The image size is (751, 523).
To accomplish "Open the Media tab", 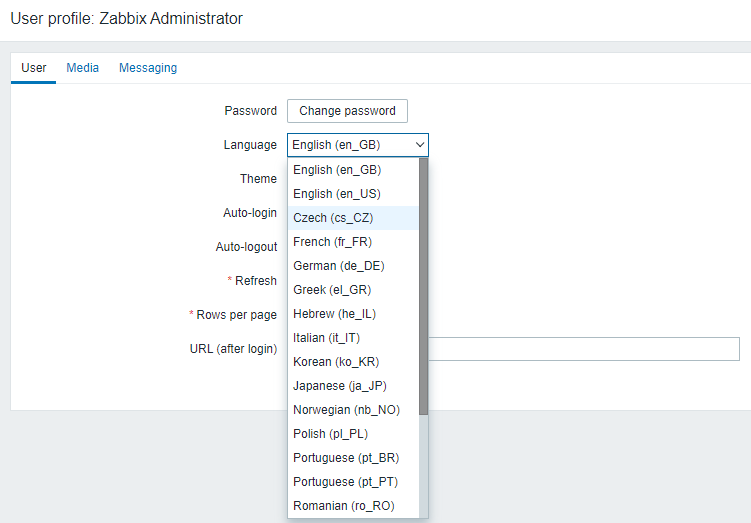I will tap(82, 68).
